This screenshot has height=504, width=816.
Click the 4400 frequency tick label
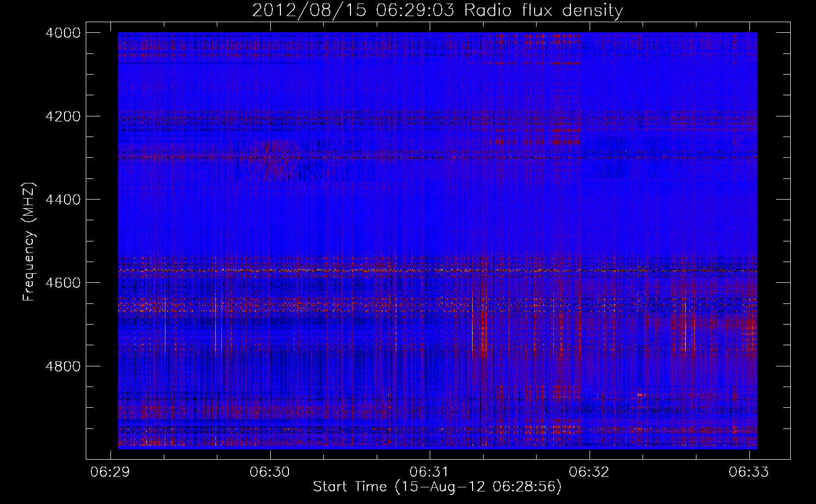(x=63, y=200)
